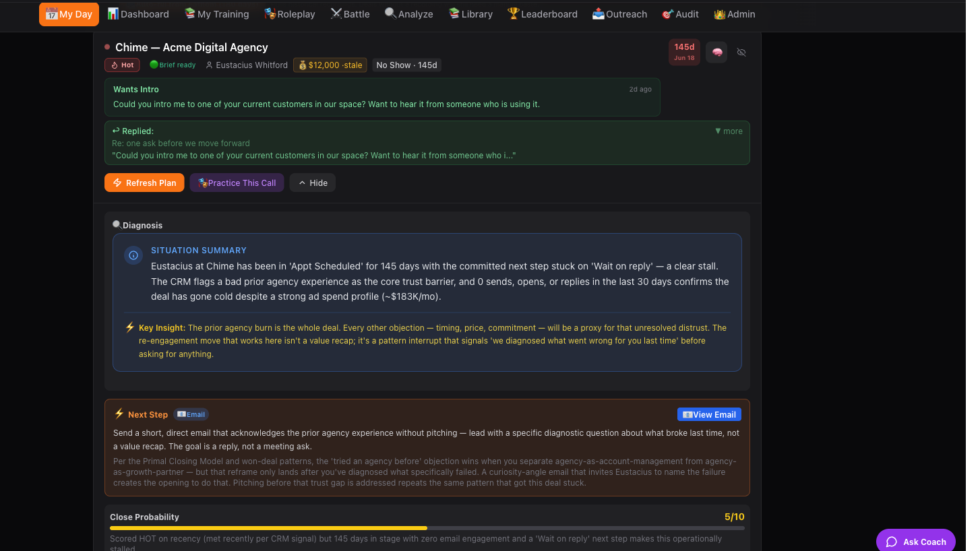Open the Roleplay section
The height and width of the screenshot is (551, 980).
pos(289,14)
